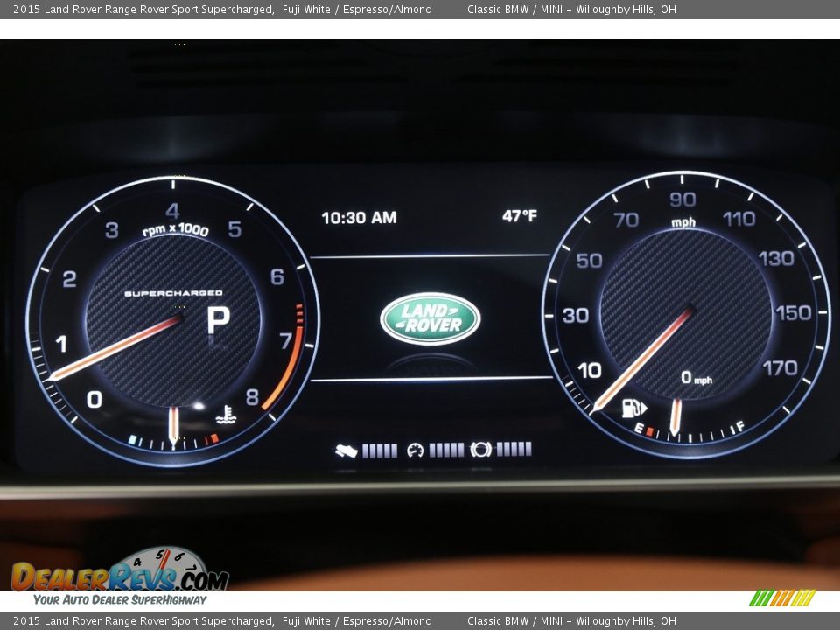
Task: Click the P gear indicator
Action: tap(219, 321)
